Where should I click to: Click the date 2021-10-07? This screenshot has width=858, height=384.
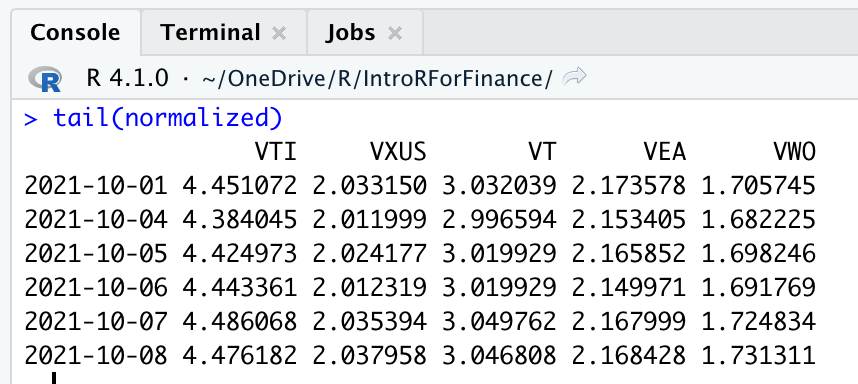click(96, 322)
